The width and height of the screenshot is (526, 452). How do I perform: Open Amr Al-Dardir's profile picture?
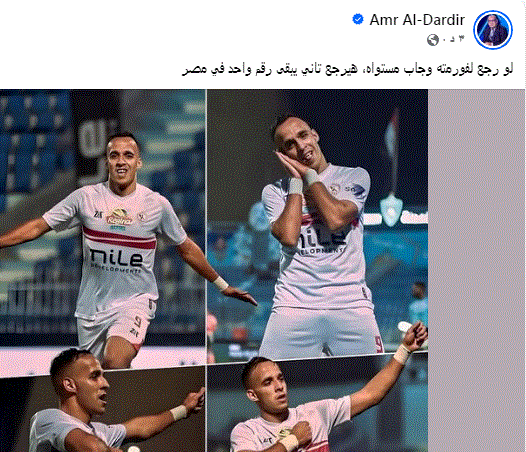[x=493, y=30]
